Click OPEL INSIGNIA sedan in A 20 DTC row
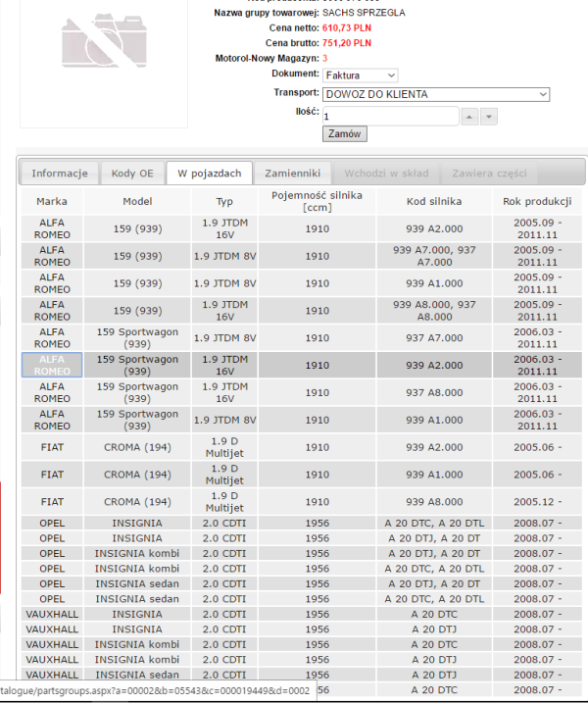The image size is (588, 704). point(137,599)
